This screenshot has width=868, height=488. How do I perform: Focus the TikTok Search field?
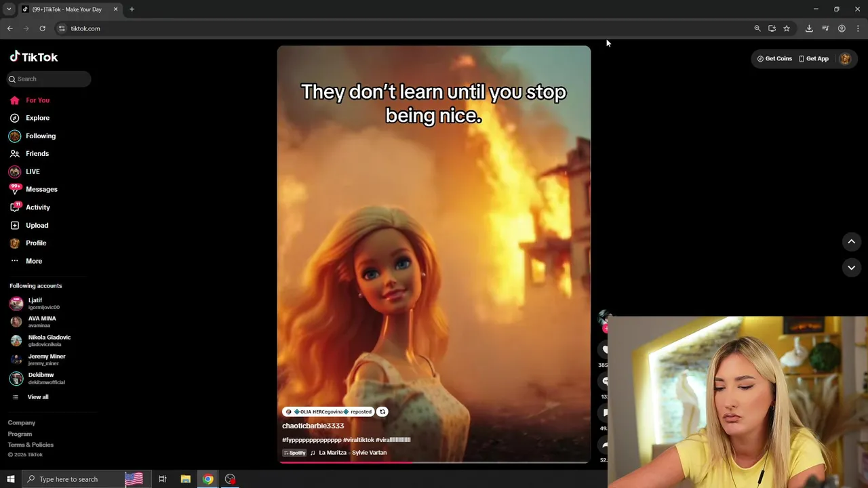(49, 79)
